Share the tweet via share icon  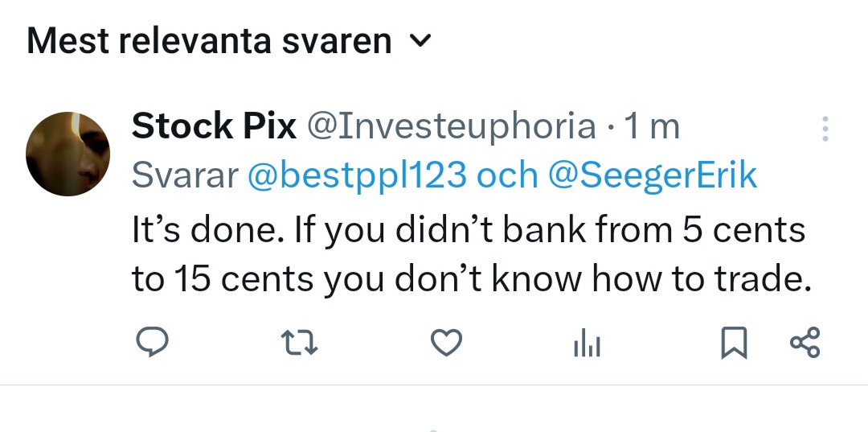pos(805,342)
